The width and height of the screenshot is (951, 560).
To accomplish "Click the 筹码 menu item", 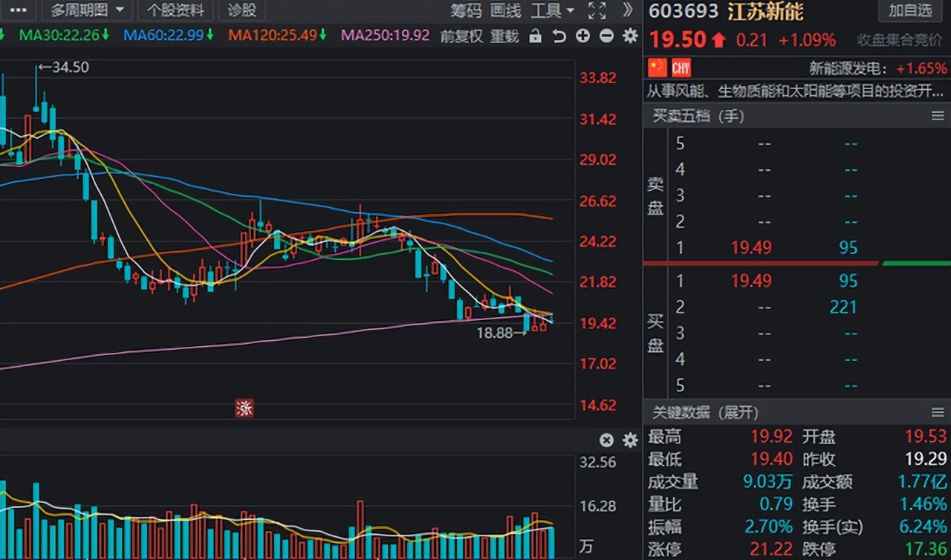I will pyautogui.click(x=466, y=10).
